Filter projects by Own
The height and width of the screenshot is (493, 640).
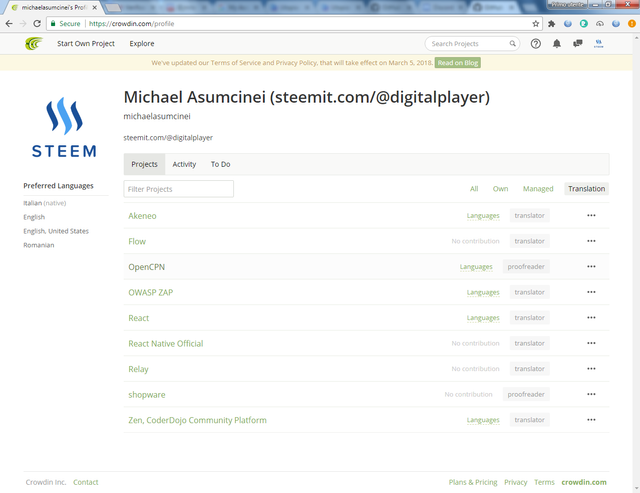point(500,189)
